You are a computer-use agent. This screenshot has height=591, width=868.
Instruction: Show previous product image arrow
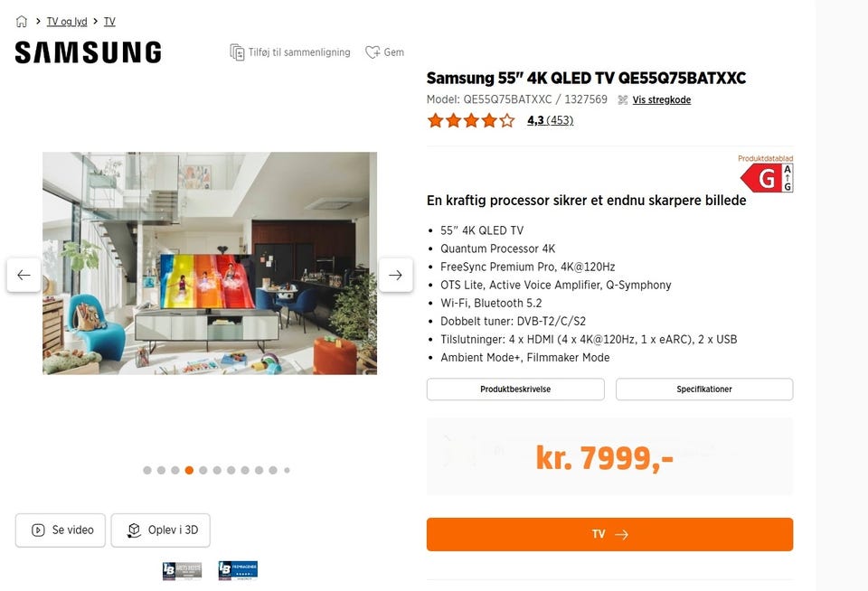(24, 275)
